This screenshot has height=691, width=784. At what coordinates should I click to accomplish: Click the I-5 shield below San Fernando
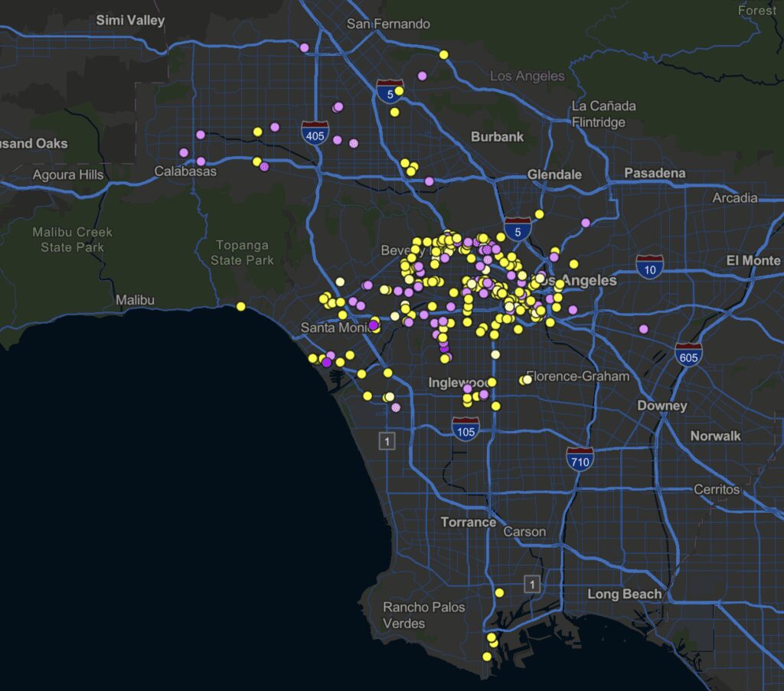[x=390, y=90]
